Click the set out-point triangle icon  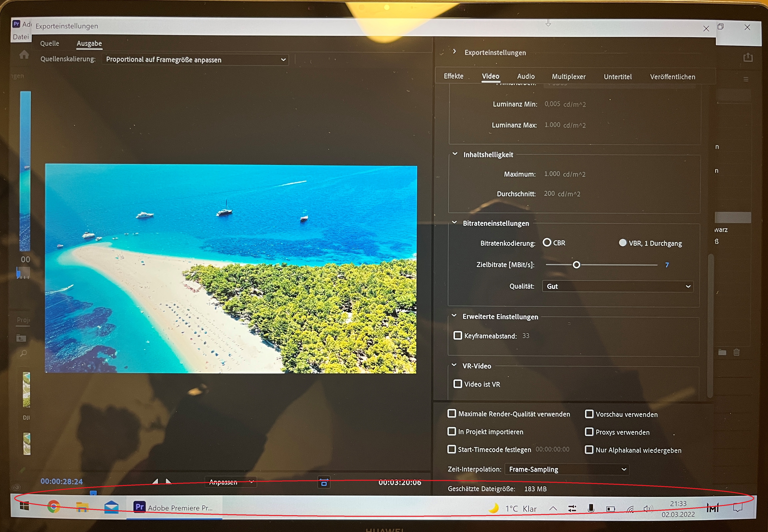click(168, 482)
